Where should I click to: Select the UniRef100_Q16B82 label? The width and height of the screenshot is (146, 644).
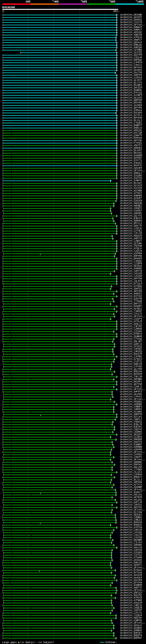131,628
